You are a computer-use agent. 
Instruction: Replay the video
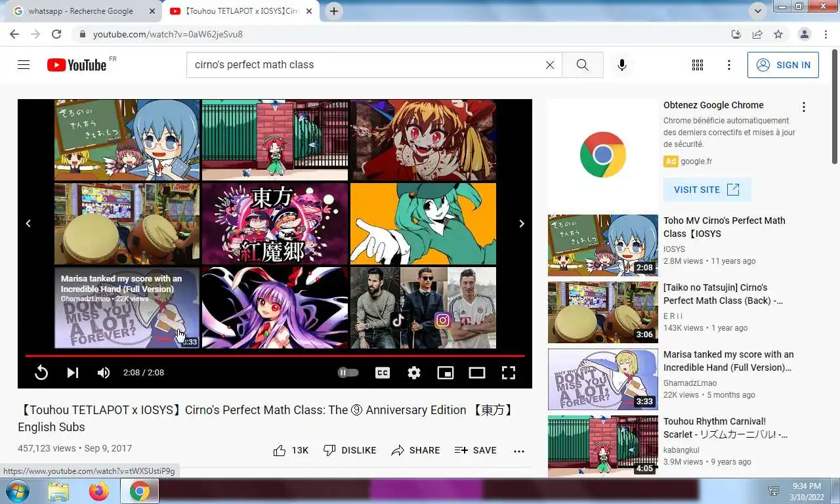[41, 373]
